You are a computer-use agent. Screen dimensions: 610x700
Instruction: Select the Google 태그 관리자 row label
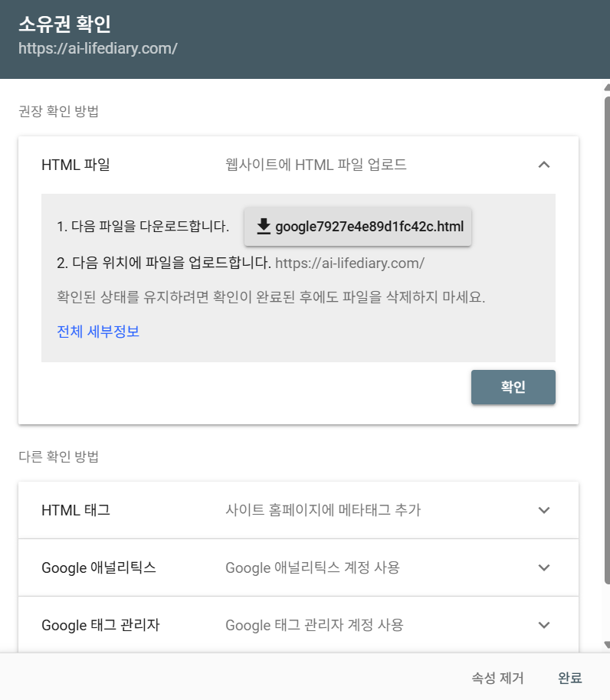100,625
